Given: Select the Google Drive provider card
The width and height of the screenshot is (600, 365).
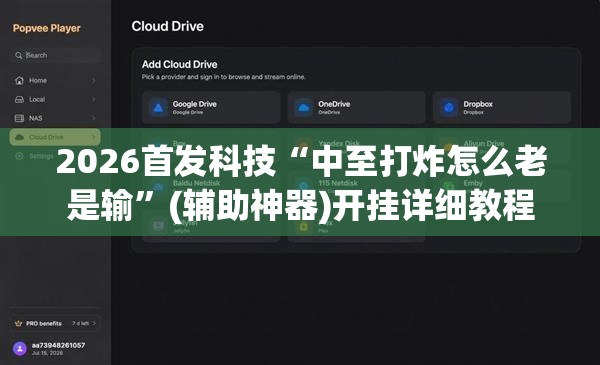Looking at the screenshot, I should point(211,108).
